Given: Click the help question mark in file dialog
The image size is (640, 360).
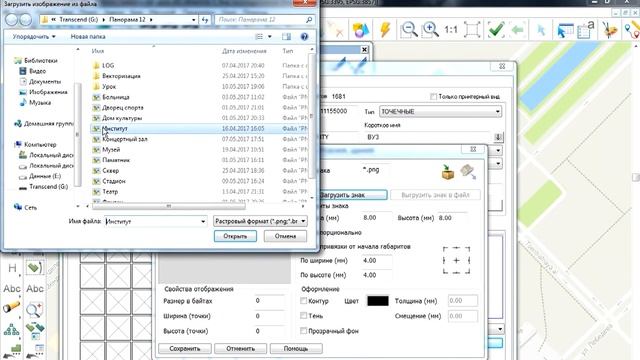Looking at the screenshot, I should coord(304,37).
